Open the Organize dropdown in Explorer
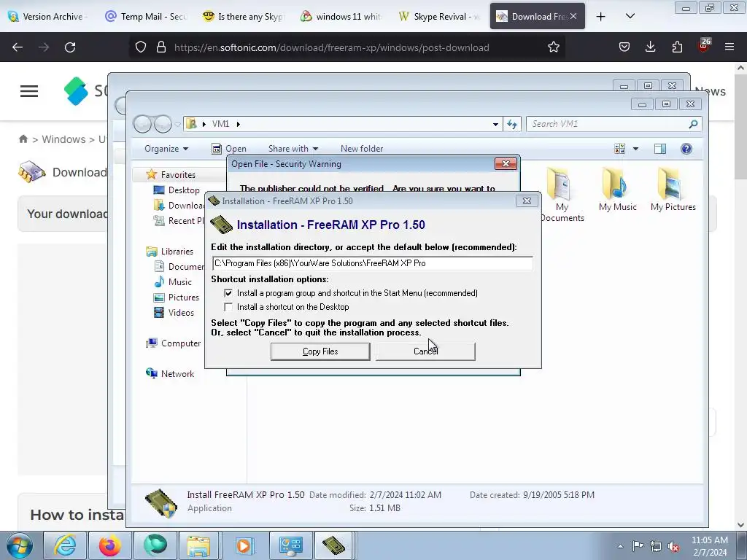This screenshot has width=747, height=560. (166, 149)
